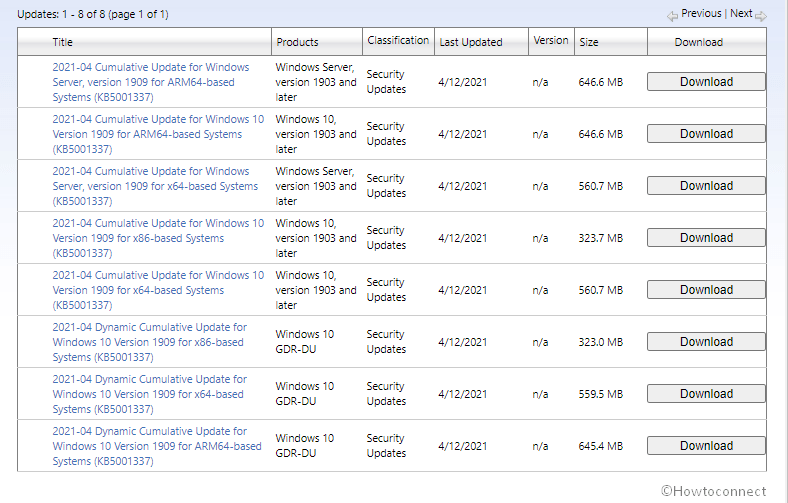Viewport: 788px width, 503px height.
Task: Sort by Version column header
Action: [x=551, y=41]
